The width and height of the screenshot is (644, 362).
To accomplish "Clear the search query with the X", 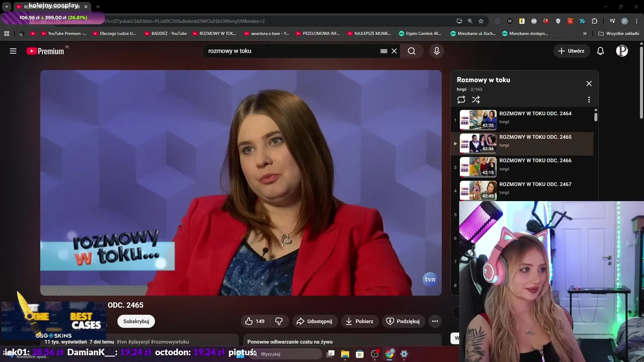I will pos(394,51).
